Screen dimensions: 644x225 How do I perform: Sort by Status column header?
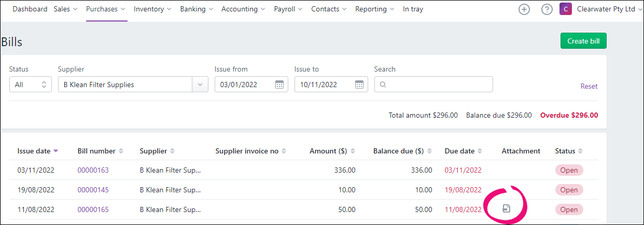pos(569,151)
